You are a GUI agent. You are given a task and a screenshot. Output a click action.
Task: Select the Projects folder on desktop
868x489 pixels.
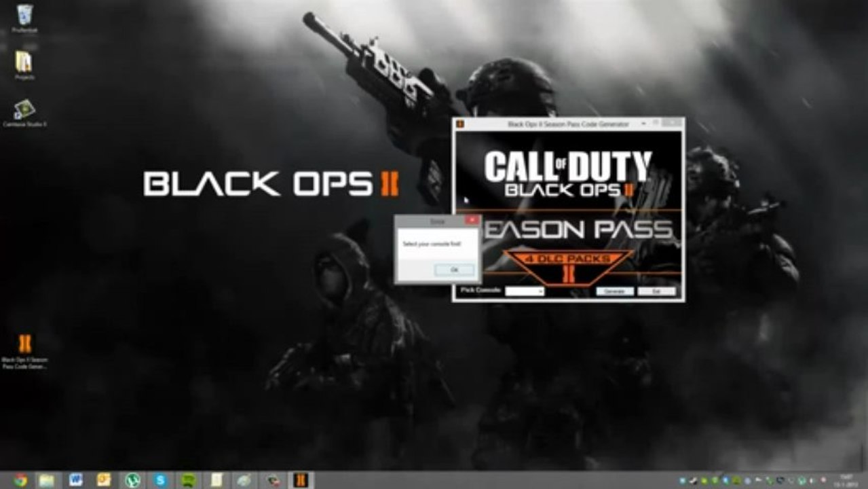point(24,65)
